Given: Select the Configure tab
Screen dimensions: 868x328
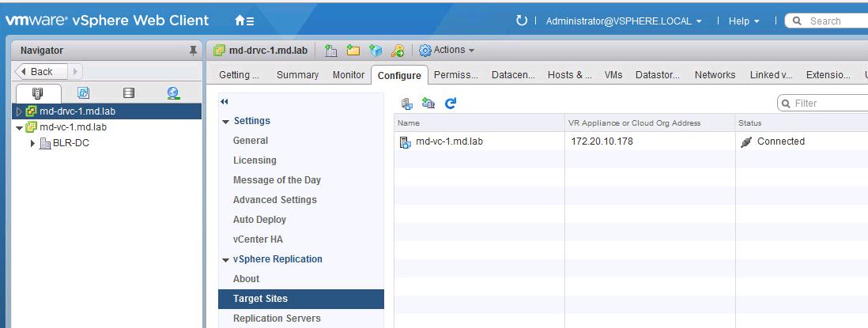Looking at the screenshot, I should click(399, 75).
